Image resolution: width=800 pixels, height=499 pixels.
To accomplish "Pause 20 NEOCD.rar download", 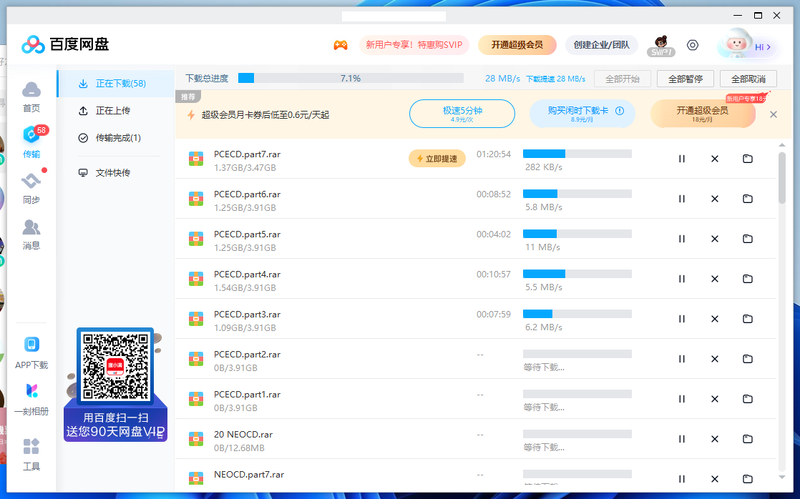I will click(x=682, y=439).
